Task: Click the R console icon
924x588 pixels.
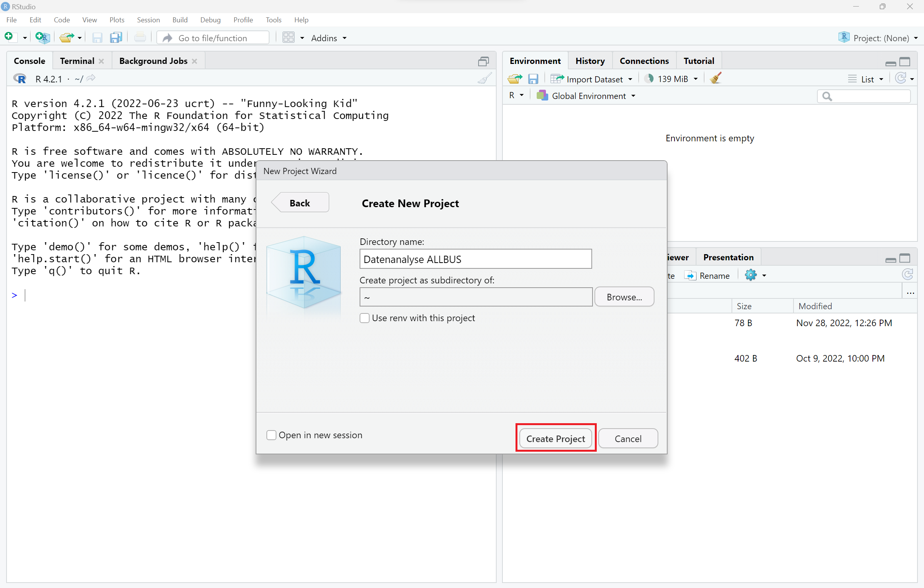Action: click(x=20, y=79)
